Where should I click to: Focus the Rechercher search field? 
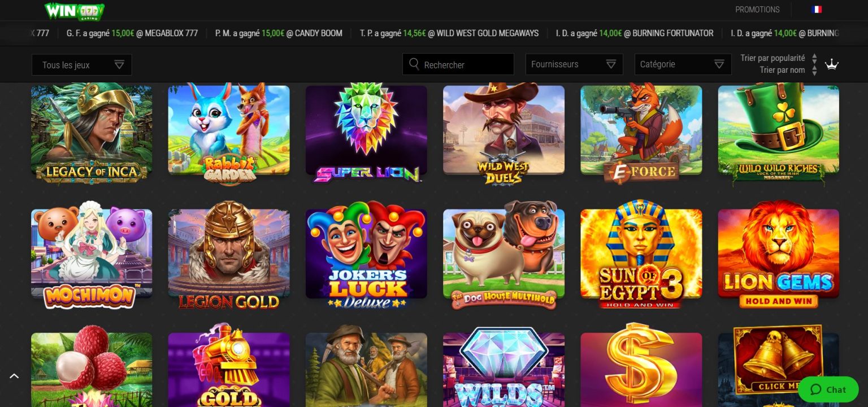click(x=458, y=64)
